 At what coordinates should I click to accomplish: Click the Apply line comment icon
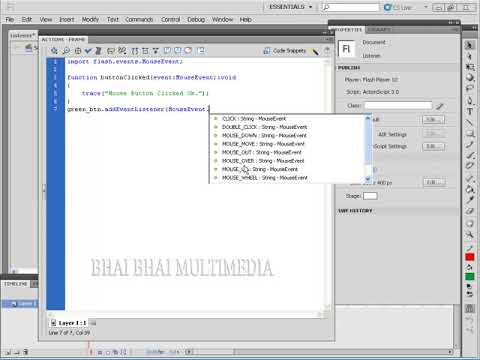click(x=178, y=51)
